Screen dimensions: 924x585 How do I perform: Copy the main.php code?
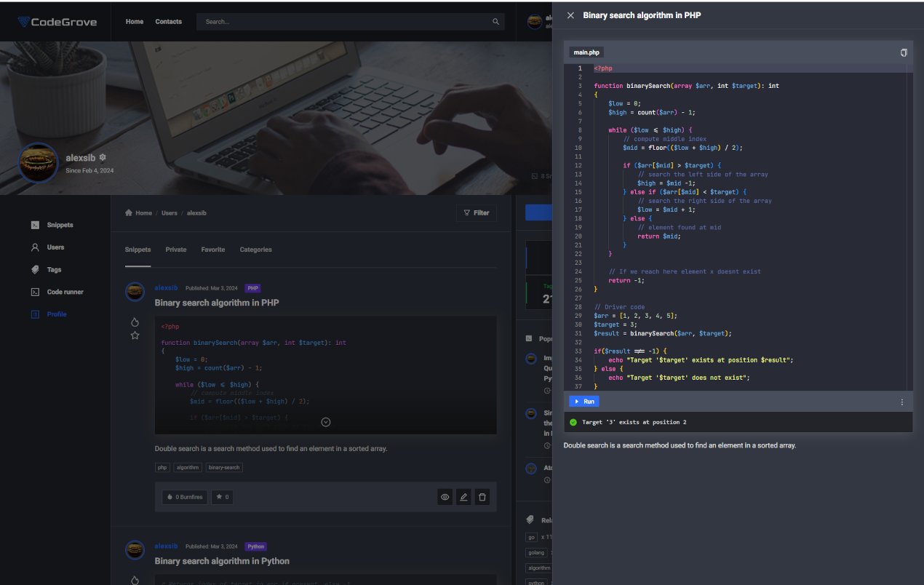(x=904, y=52)
